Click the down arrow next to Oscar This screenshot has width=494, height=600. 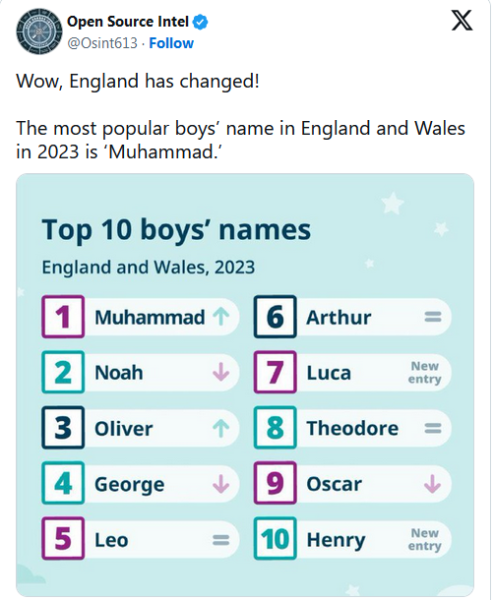tap(433, 484)
